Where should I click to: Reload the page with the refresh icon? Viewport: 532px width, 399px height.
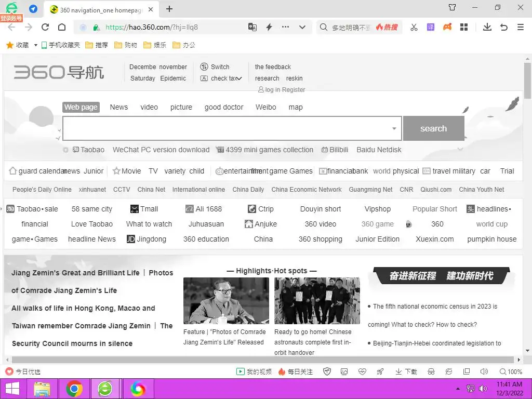(x=45, y=27)
